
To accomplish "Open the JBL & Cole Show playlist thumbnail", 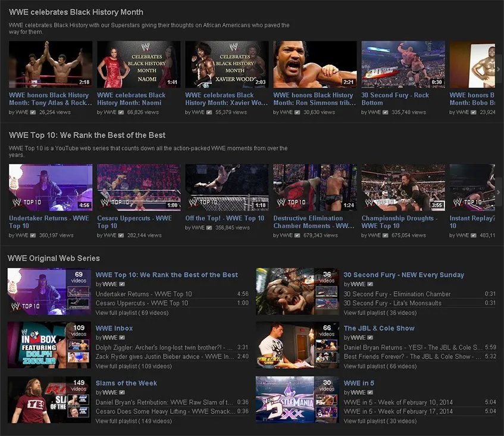I will pos(298,345).
